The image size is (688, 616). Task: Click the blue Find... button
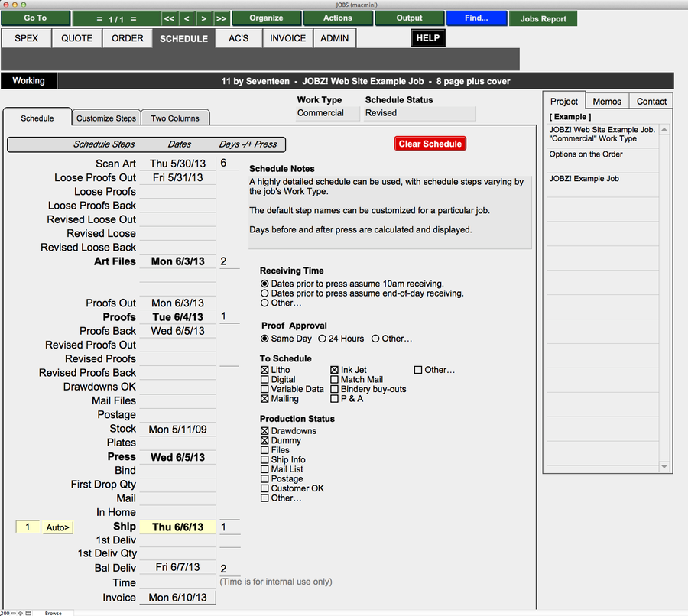tap(476, 18)
